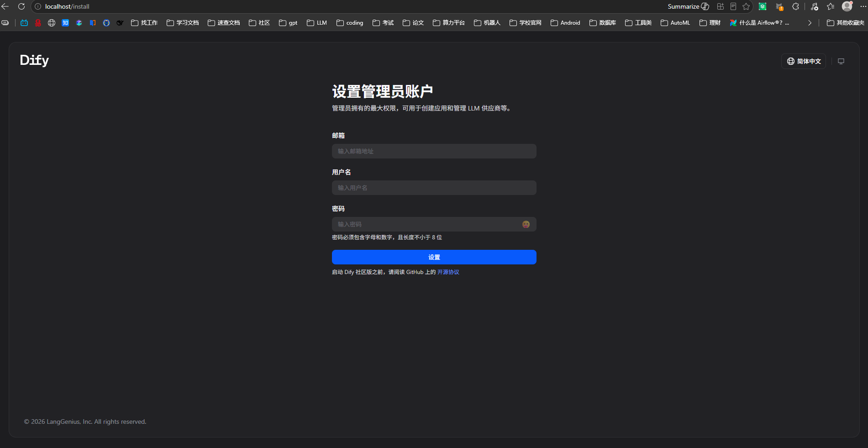This screenshot has height=448, width=868.
Task: Open the 简体中文 language dropdown
Action: pyautogui.click(x=804, y=61)
